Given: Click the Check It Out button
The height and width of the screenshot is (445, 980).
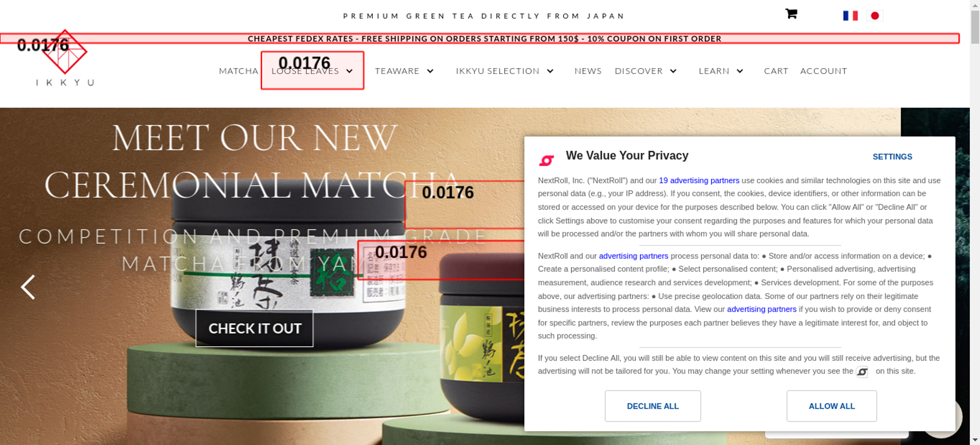Looking at the screenshot, I should (254, 328).
